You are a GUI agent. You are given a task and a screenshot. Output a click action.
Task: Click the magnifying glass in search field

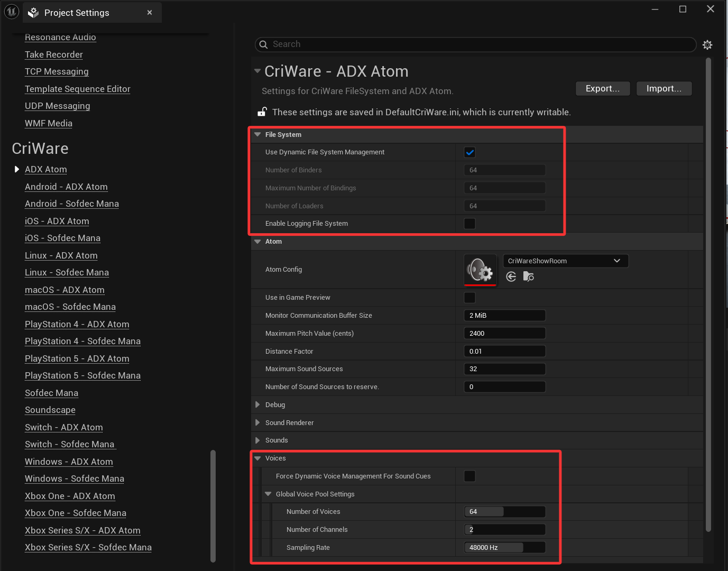coord(263,44)
